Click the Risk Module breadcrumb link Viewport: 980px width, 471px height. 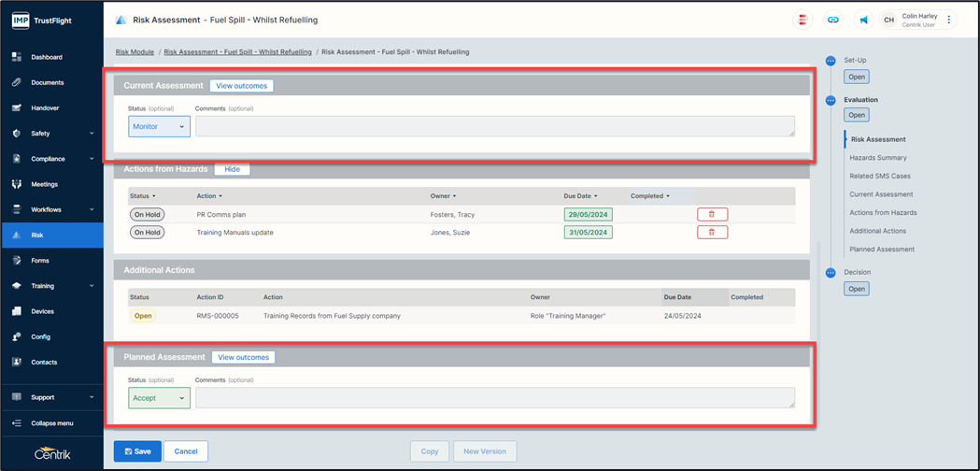click(135, 52)
